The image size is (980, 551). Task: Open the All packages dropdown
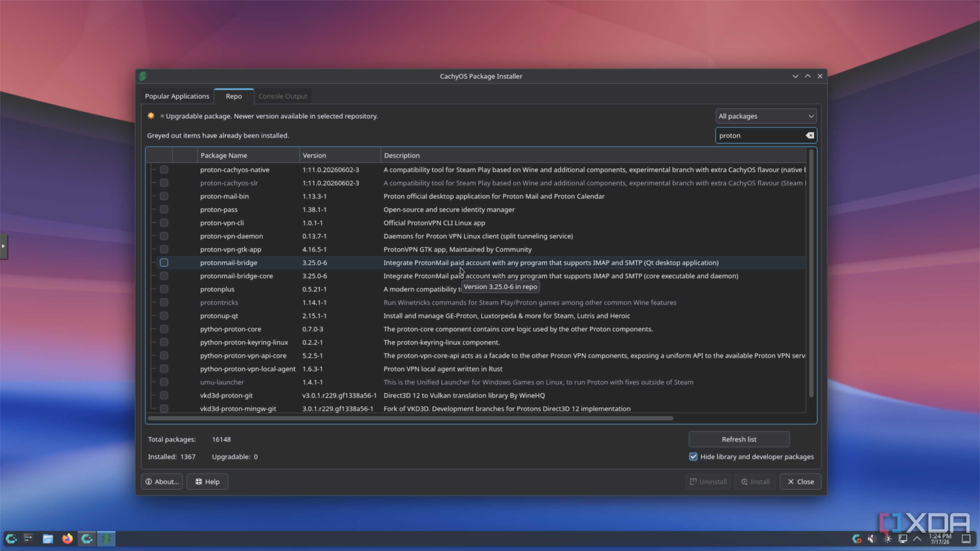[766, 116]
